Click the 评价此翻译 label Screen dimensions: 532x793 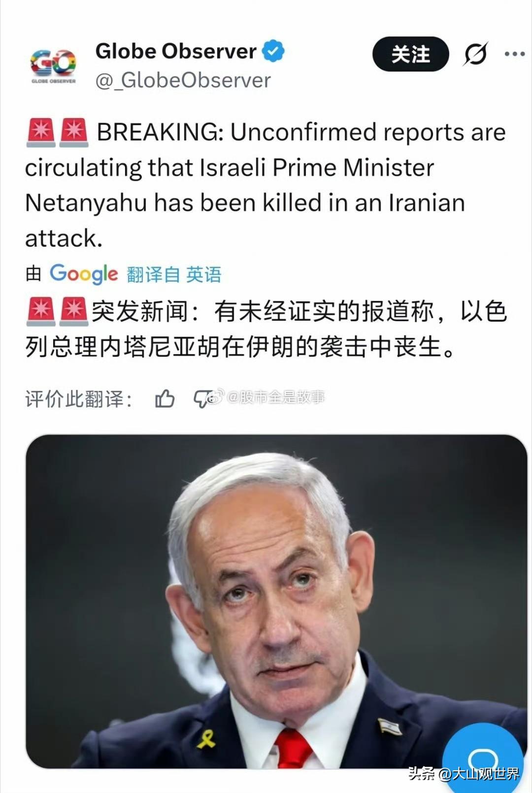pos(79,399)
